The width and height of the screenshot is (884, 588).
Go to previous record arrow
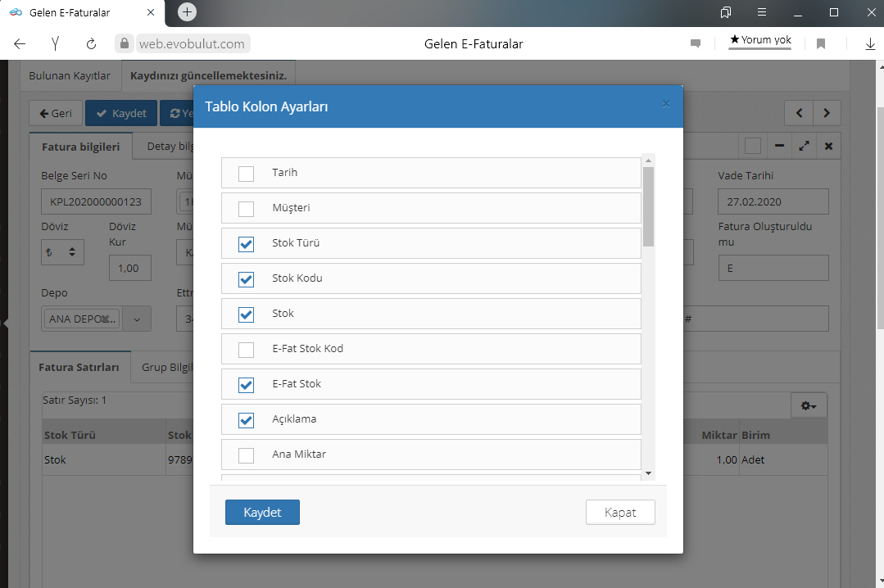pos(799,113)
